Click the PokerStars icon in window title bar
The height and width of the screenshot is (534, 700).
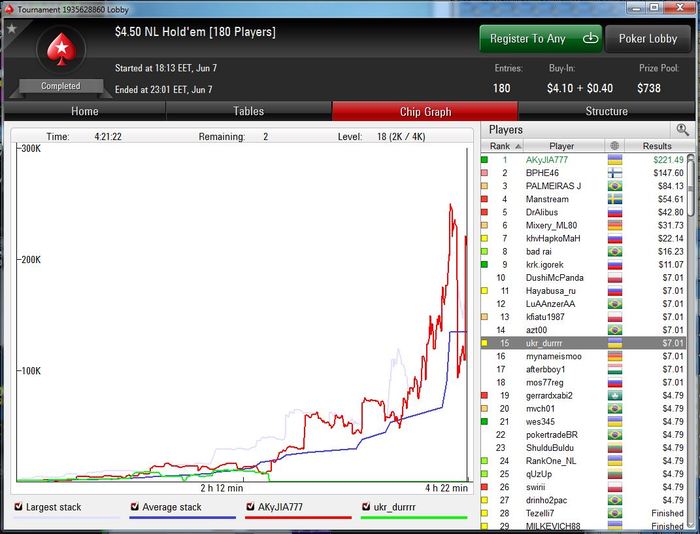(9, 9)
